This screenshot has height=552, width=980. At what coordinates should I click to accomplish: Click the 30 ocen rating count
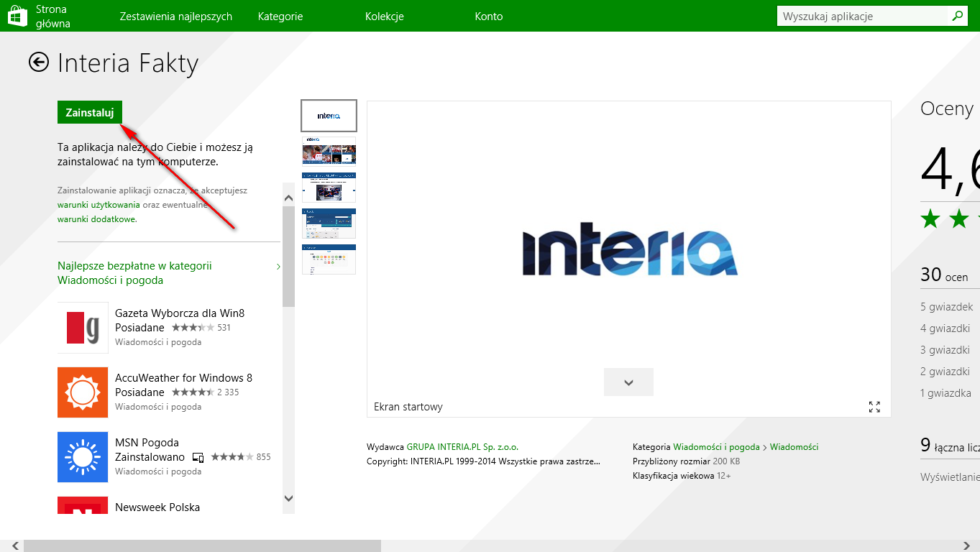tap(944, 275)
